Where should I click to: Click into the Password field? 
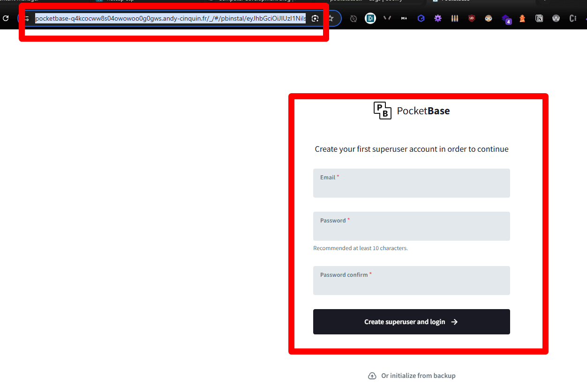[412, 226]
